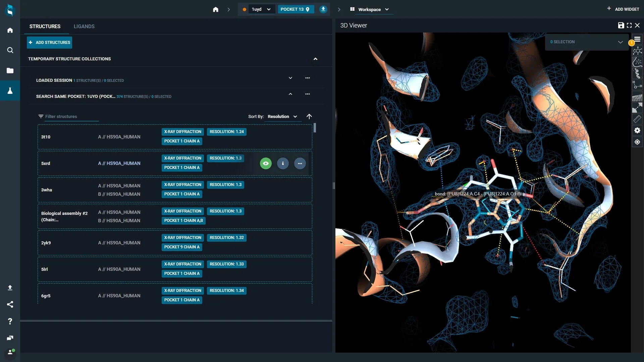Open the Sort By Resolution dropdown
The image size is (644, 362).
[x=282, y=117]
